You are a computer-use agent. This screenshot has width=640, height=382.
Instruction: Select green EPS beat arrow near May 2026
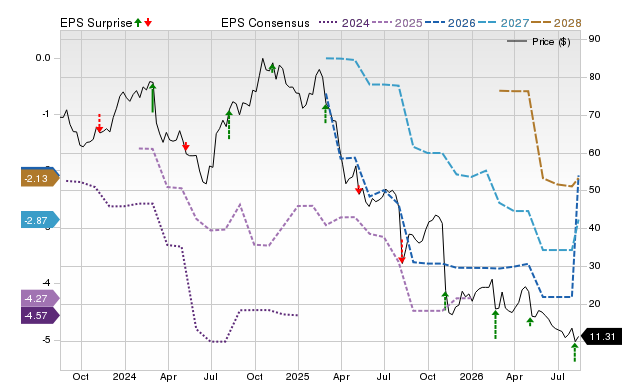click(x=530, y=322)
